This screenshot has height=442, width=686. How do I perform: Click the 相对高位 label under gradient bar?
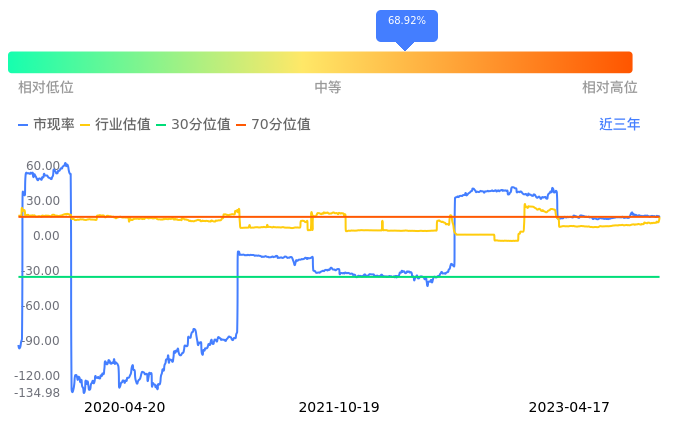point(609,88)
